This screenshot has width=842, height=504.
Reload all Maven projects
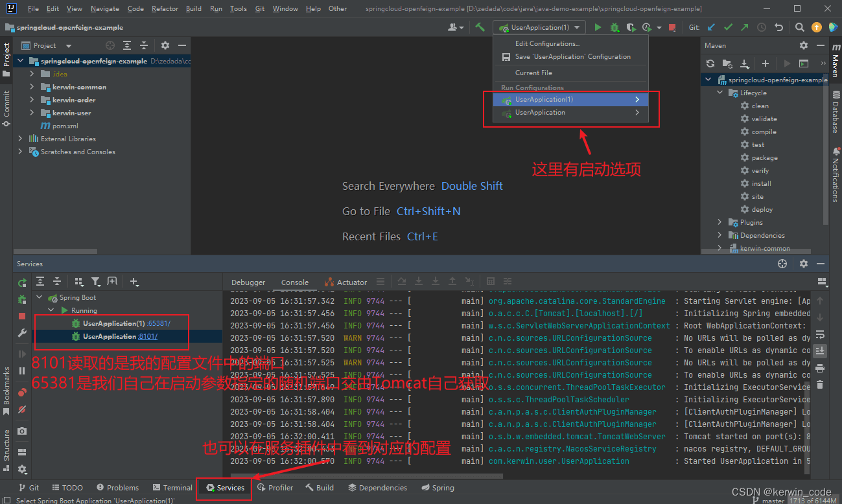(x=710, y=63)
